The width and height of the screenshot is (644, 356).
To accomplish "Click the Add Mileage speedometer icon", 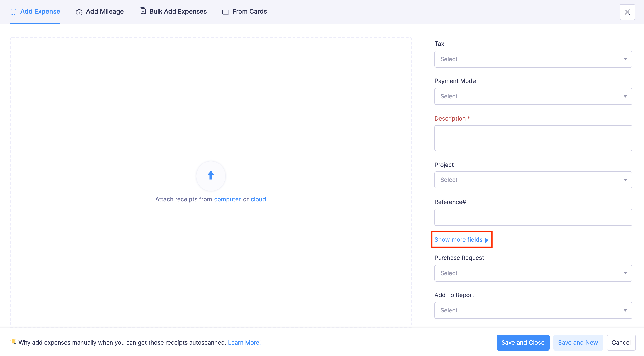I will click(x=79, y=12).
